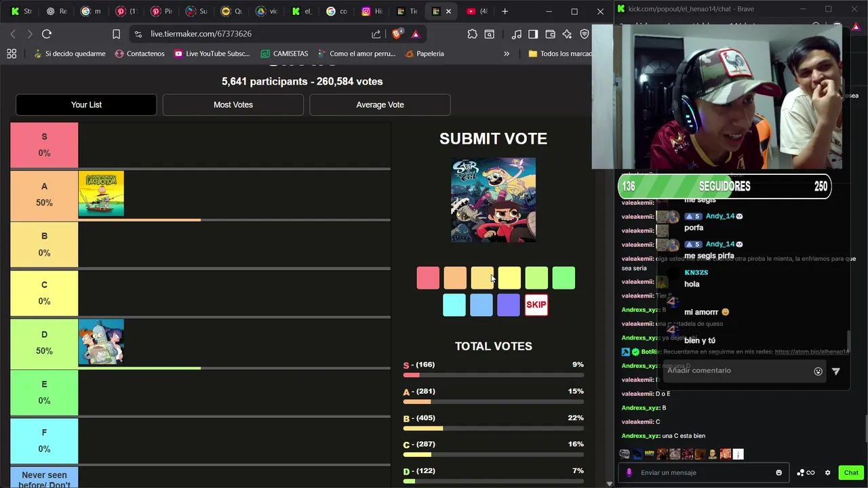Viewport: 868px width, 488px height.
Task: Switch to the first Pinterest tab
Action: click(x=125, y=12)
